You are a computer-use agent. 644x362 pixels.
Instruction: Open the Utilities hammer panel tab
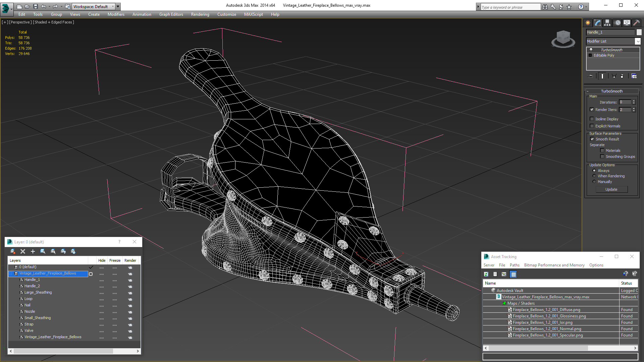click(x=636, y=23)
